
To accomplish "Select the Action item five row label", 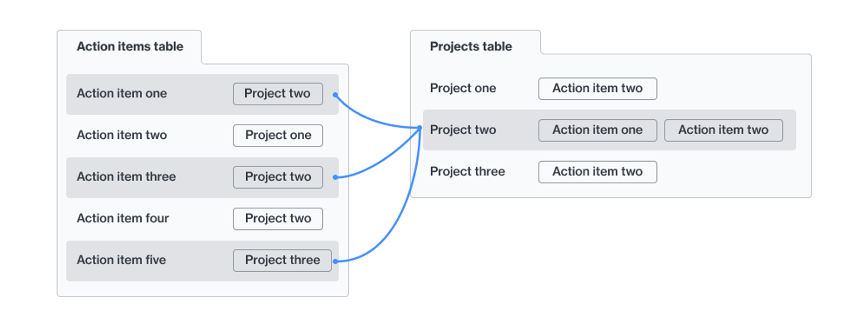I will pos(121,260).
